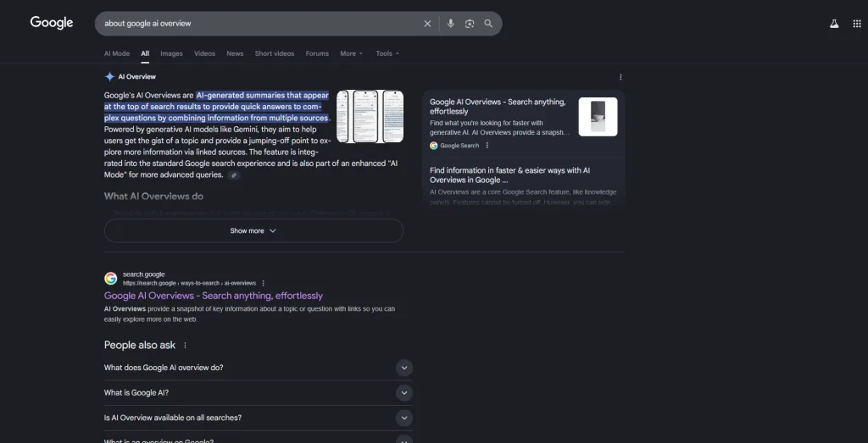Open "Find information in faster & easier ways" source
This screenshot has width=868, height=443.
(509, 175)
